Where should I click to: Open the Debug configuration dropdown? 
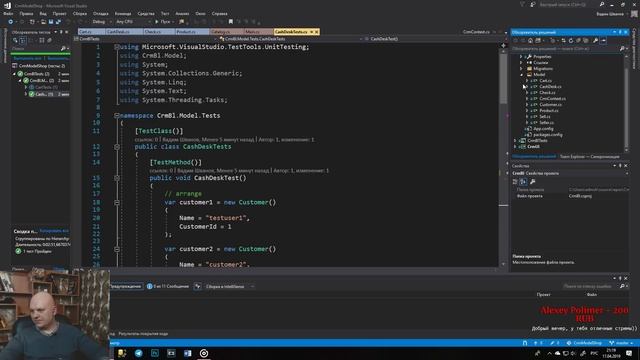(x=101, y=22)
